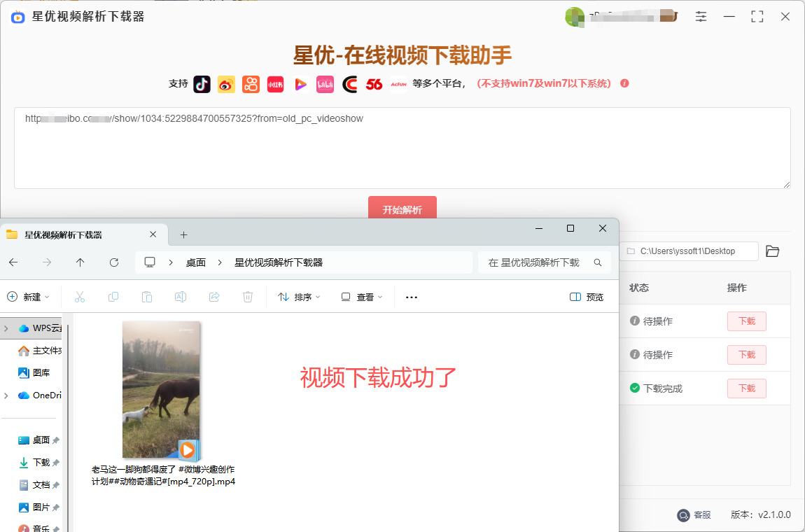Click the Tencent Video platform icon
The width and height of the screenshot is (805, 532).
coord(300,84)
